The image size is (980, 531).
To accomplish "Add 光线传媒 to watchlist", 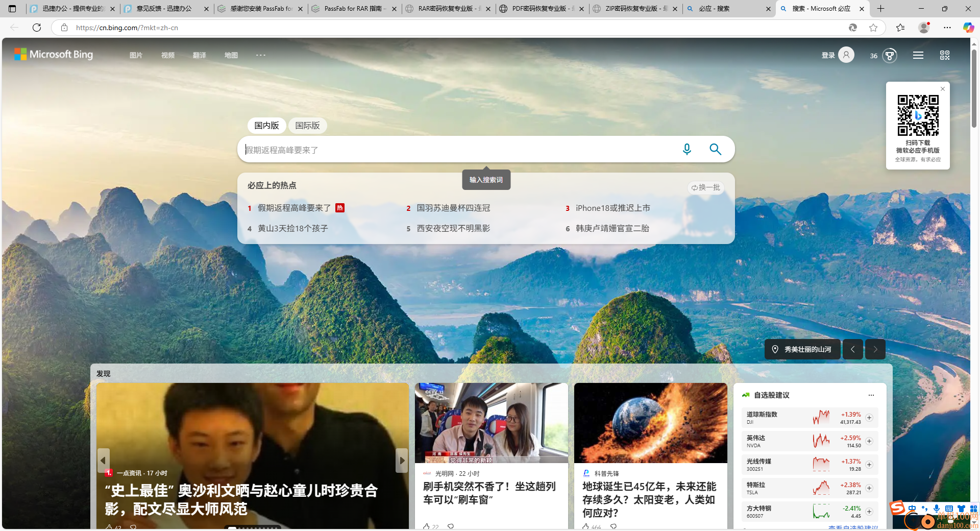I will 869,465.
